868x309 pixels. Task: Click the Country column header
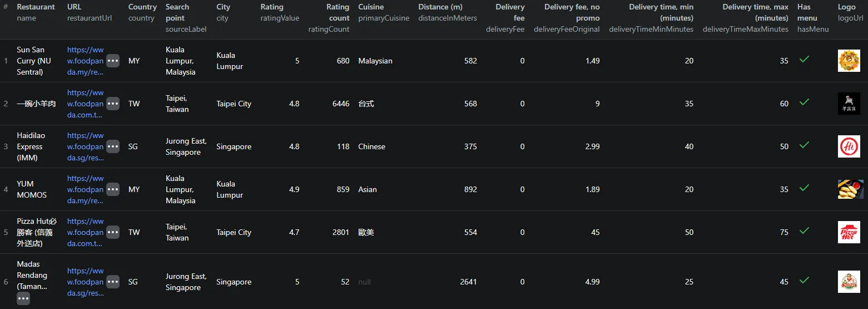point(142,12)
